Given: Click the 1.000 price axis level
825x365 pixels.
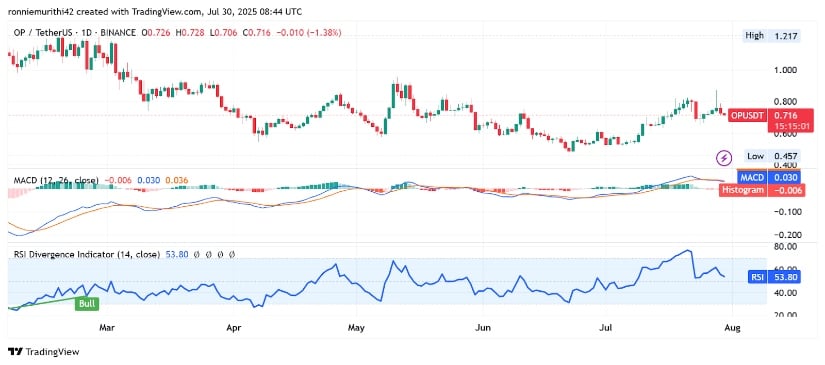Looking at the screenshot, I should (x=786, y=70).
